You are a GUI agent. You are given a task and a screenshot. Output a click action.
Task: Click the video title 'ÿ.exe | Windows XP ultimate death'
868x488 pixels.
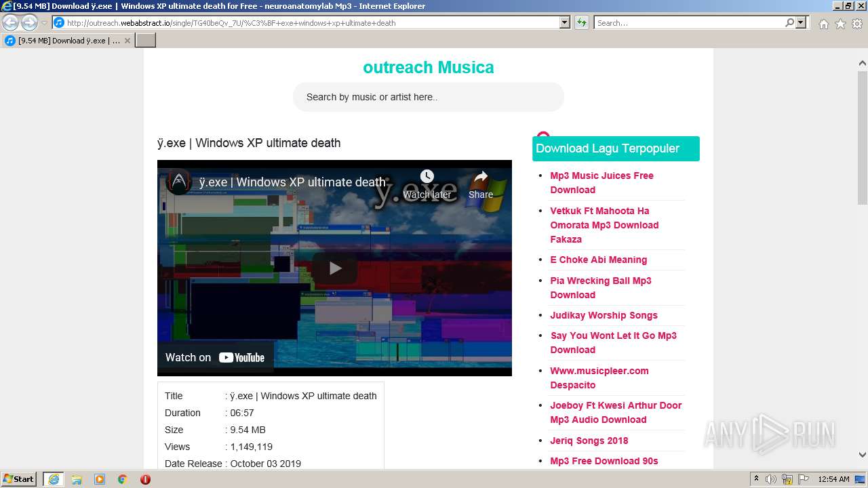click(292, 182)
